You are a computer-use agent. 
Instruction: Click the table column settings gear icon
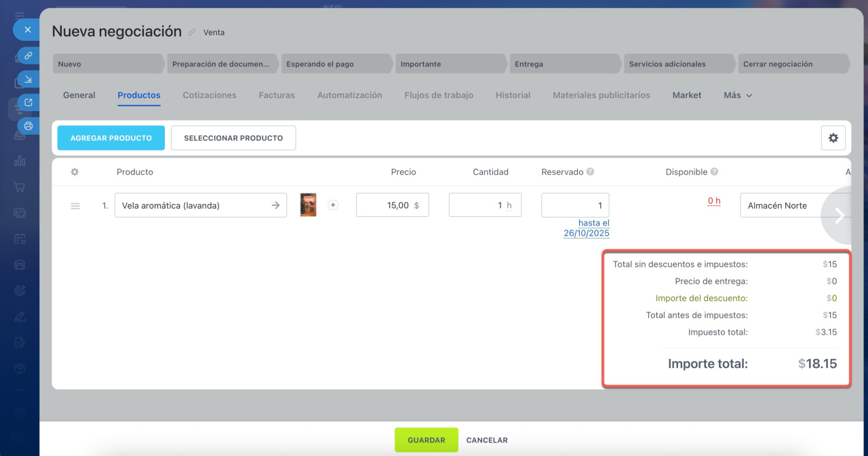click(75, 172)
